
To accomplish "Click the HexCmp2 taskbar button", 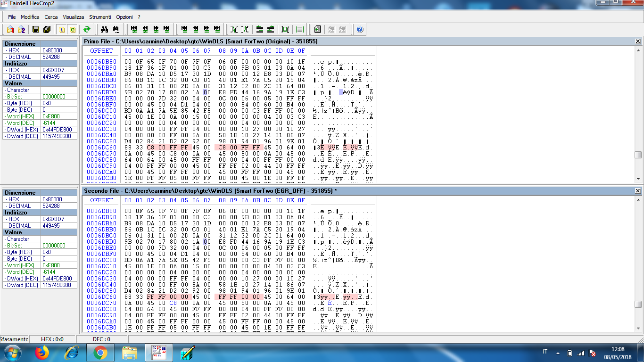I will tap(158, 353).
